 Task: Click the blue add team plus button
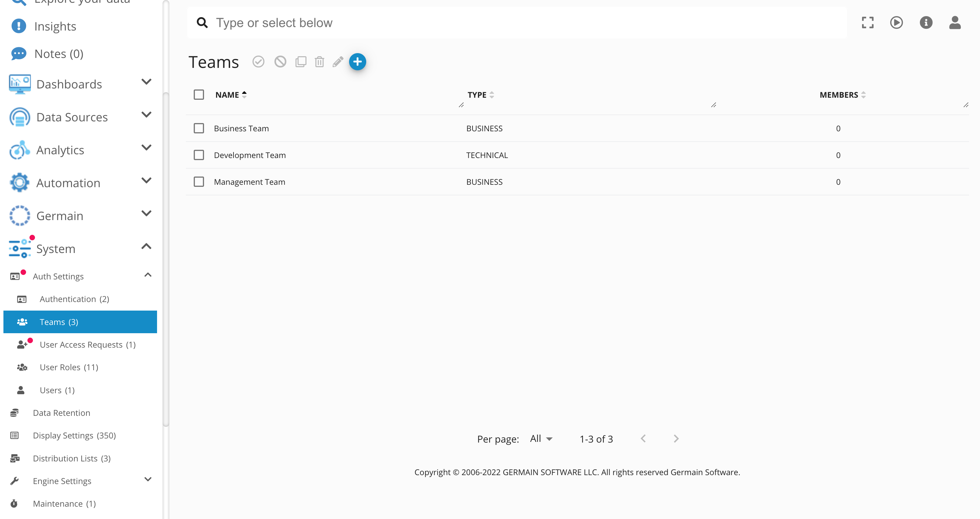357,62
